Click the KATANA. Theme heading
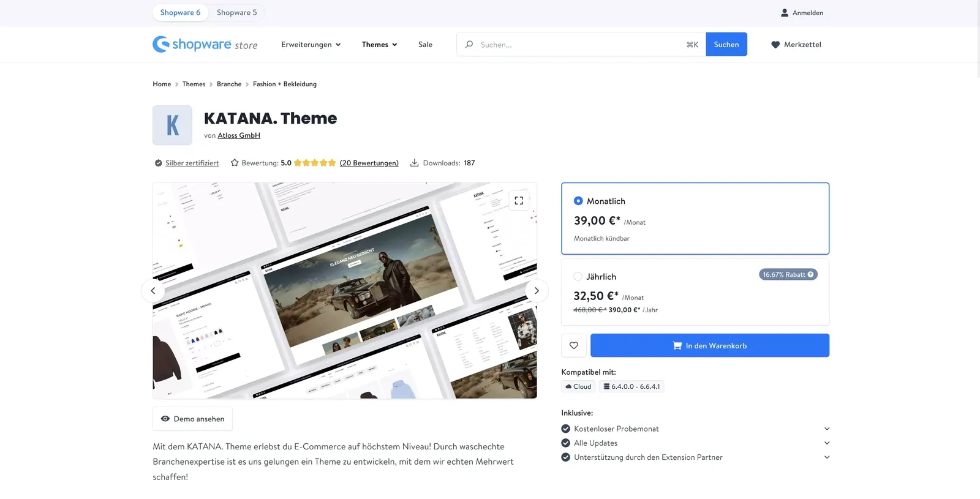The height and width of the screenshot is (499, 980). pos(270,118)
